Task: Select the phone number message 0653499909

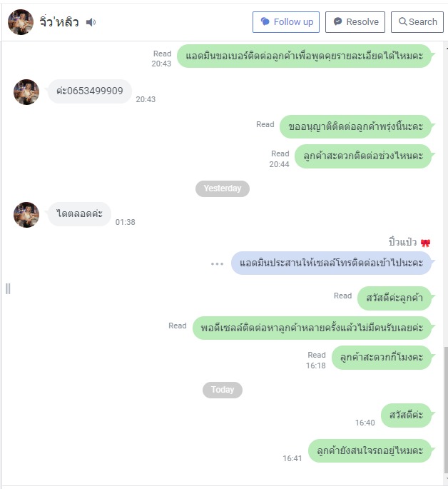Action: click(x=90, y=91)
